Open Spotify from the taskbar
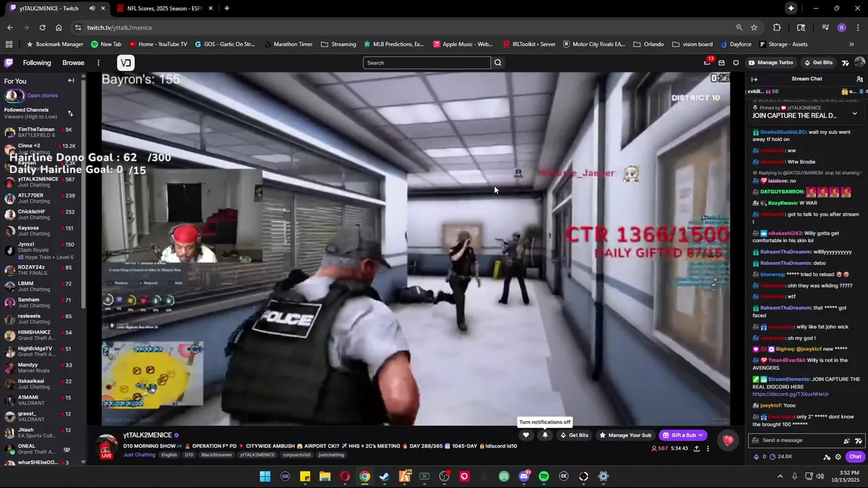Image resolution: width=868 pixels, height=488 pixels. [544, 476]
